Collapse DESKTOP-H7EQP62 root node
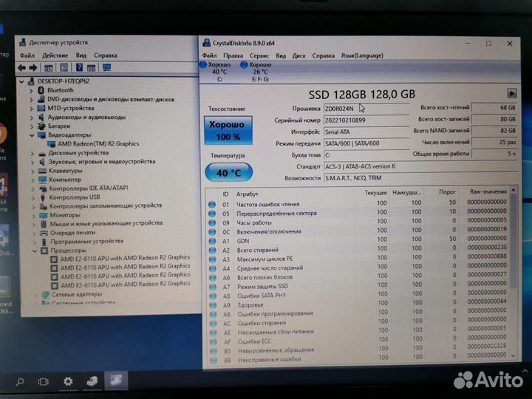Screen dimensions: 532x399 click(x=21, y=81)
